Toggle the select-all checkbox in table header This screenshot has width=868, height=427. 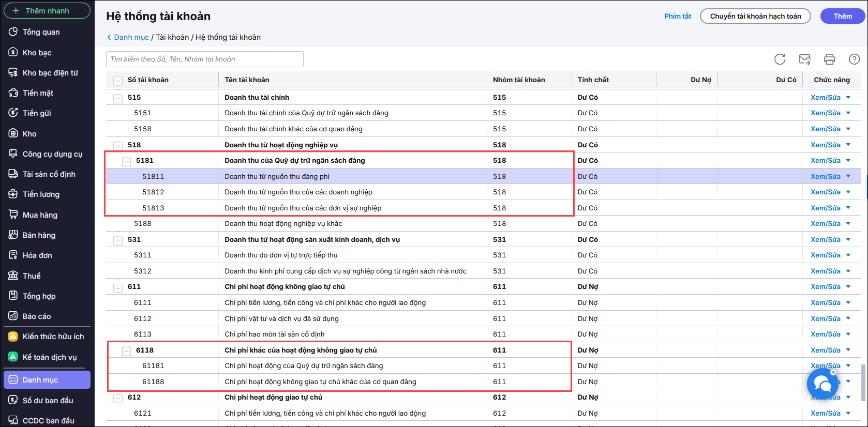(118, 81)
